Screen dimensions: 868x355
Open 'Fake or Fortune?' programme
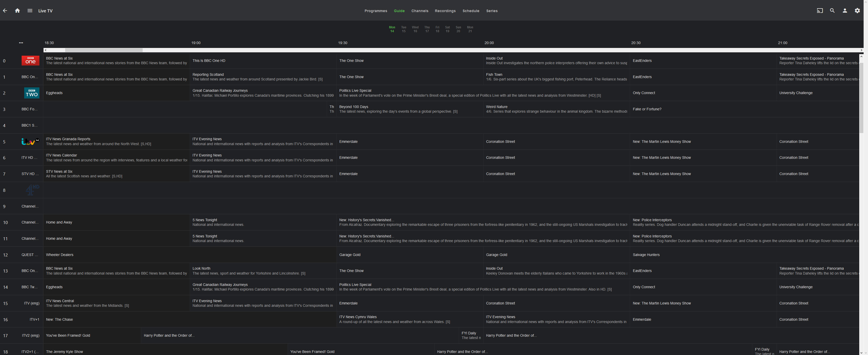(744, 109)
